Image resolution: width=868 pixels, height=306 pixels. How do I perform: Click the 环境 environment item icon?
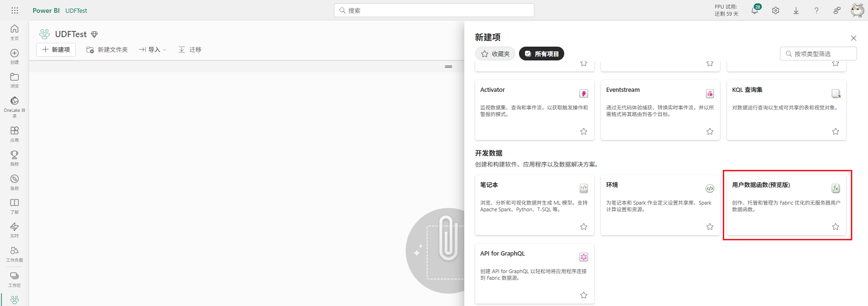click(710, 188)
